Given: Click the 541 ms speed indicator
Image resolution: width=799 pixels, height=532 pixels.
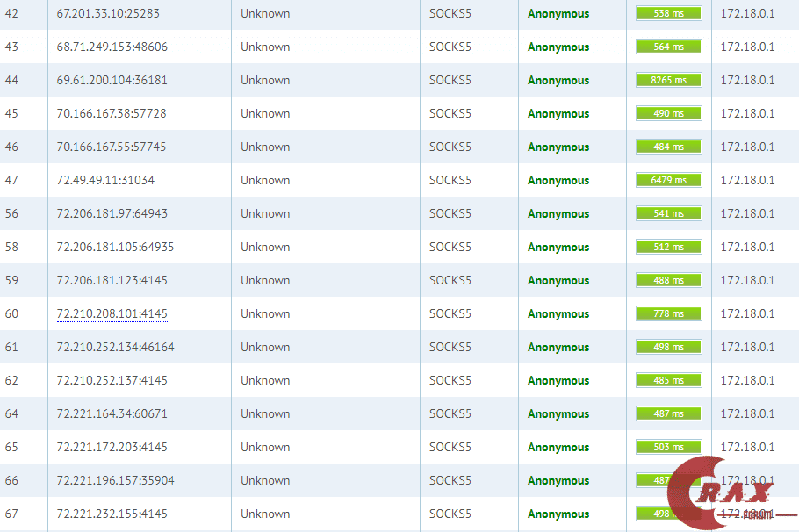Looking at the screenshot, I should click(669, 213).
